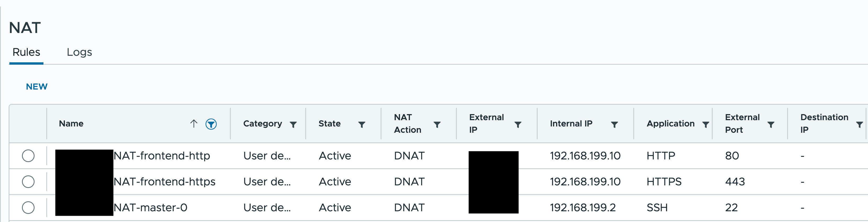Click NEW to create a NAT rule
Image resolution: width=868 pixels, height=222 pixels.
(36, 86)
